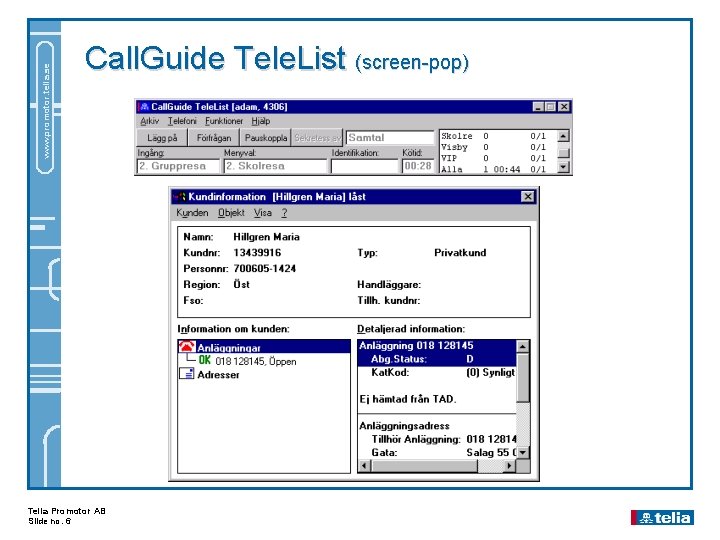Click the queue list scroll-down arrow
This screenshot has height=540, width=720.
pyautogui.click(x=563, y=168)
